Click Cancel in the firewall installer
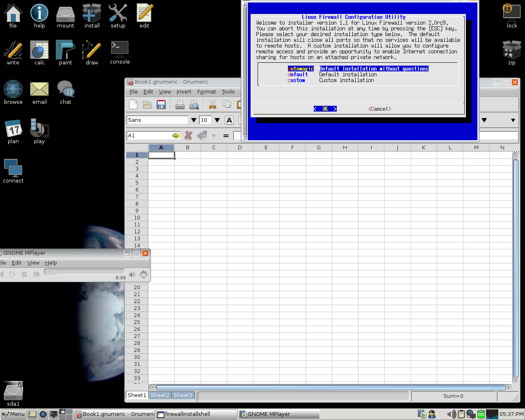 380,109
